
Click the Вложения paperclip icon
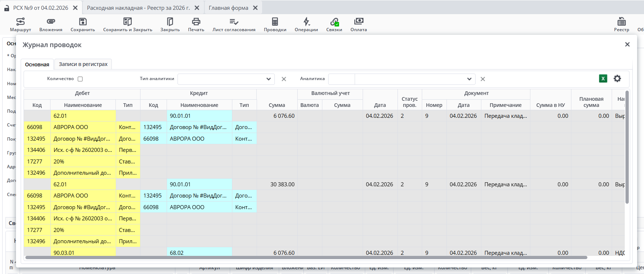(51, 22)
